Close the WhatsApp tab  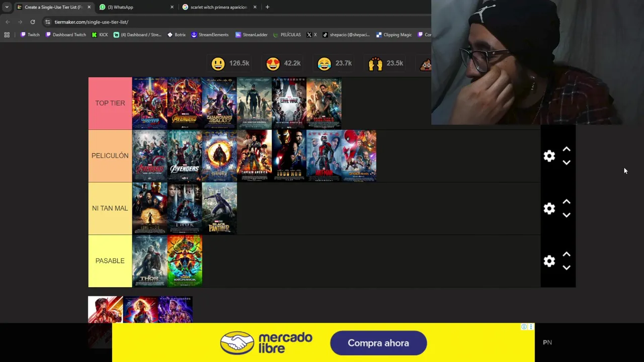(172, 7)
